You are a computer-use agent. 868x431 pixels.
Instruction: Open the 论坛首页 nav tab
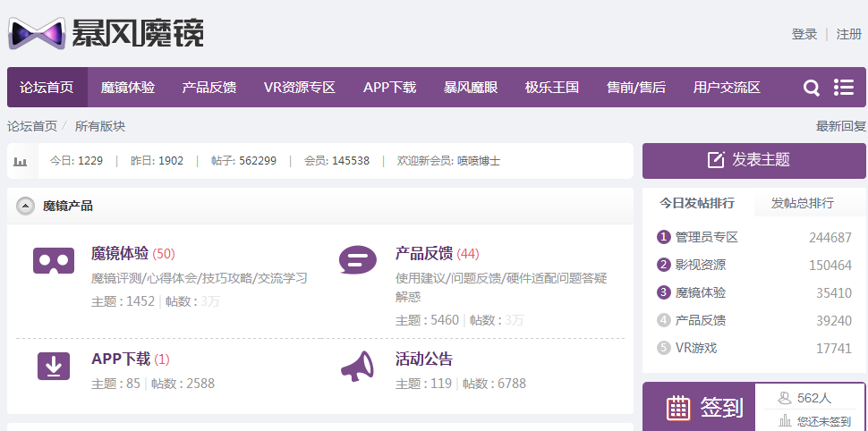47,88
